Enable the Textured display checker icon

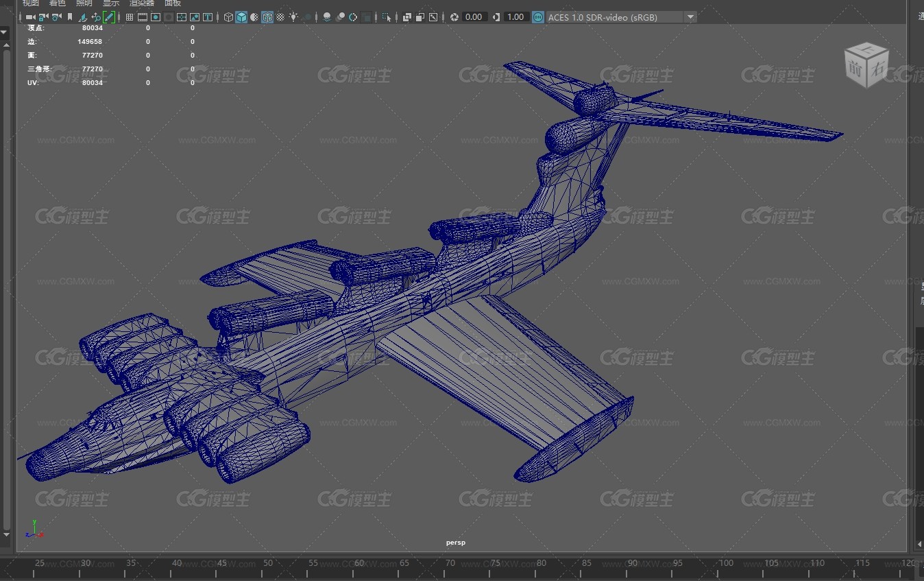pos(280,17)
